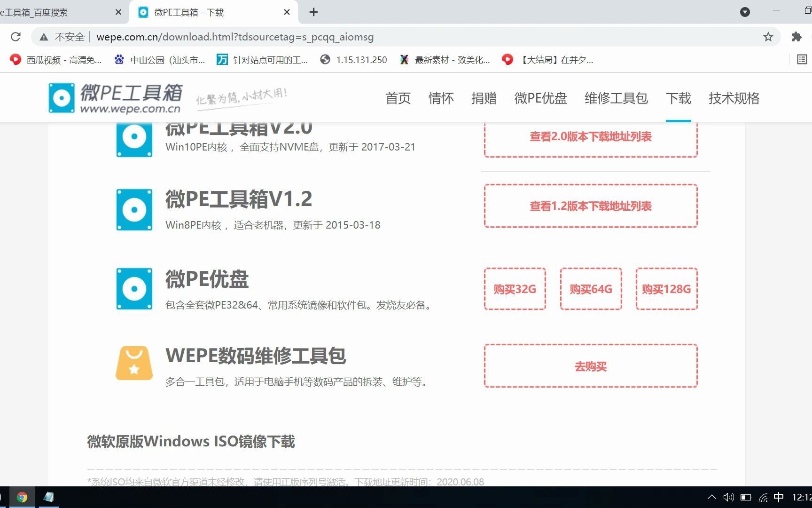Click the taskbar clock
The image size is (812, 508).
click(801, 497)
